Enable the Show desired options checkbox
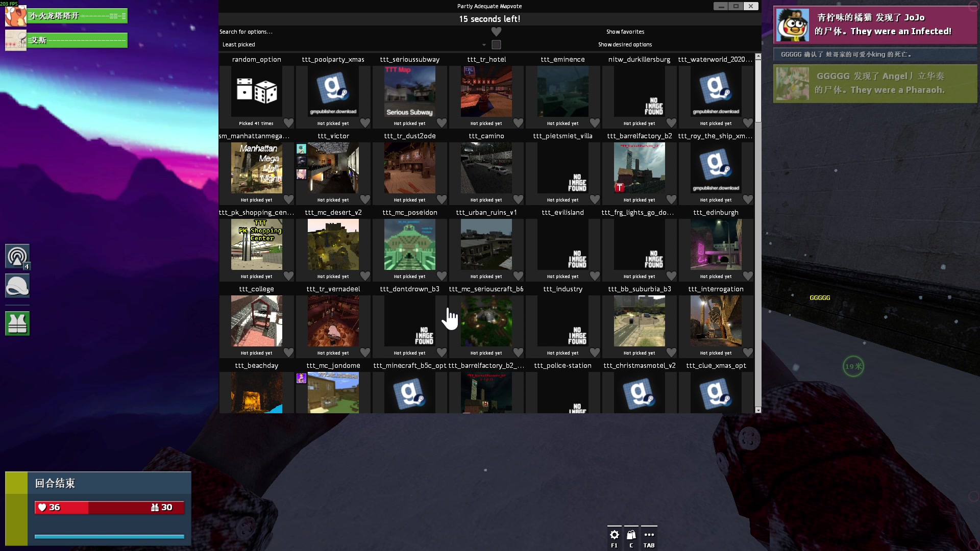980x551 pixels. [x=496, y=44]
